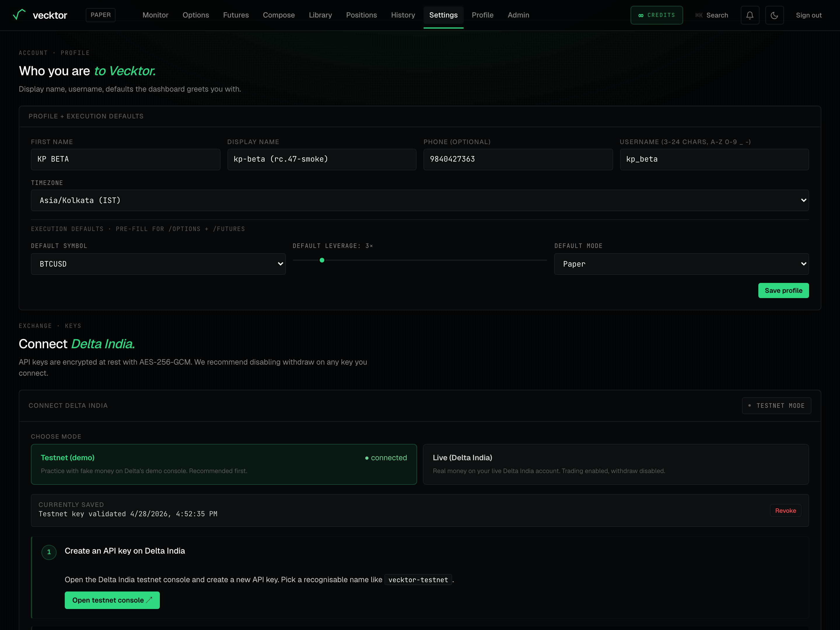Screen dimensions: 840x630
Task: Focus the Username input field
Action: [714, 160]
